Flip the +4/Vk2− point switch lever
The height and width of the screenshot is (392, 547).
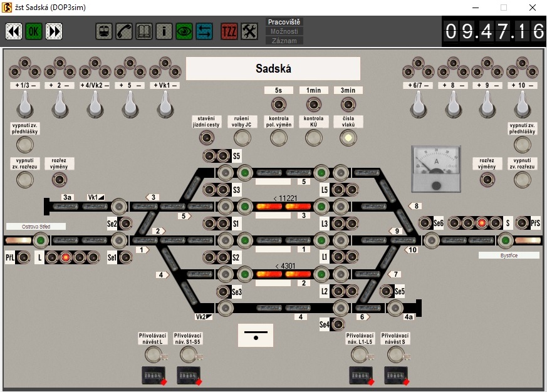pos(95,104)
